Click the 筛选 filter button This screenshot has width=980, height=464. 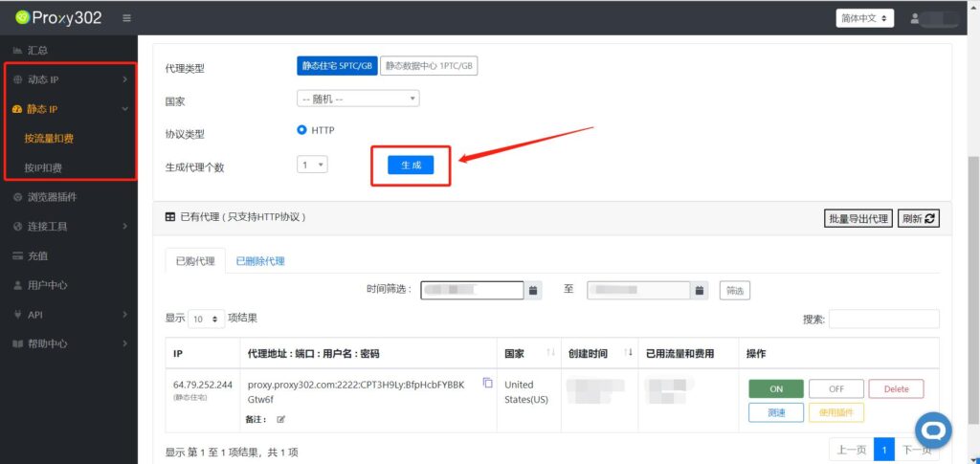click(x=735, y=291)
